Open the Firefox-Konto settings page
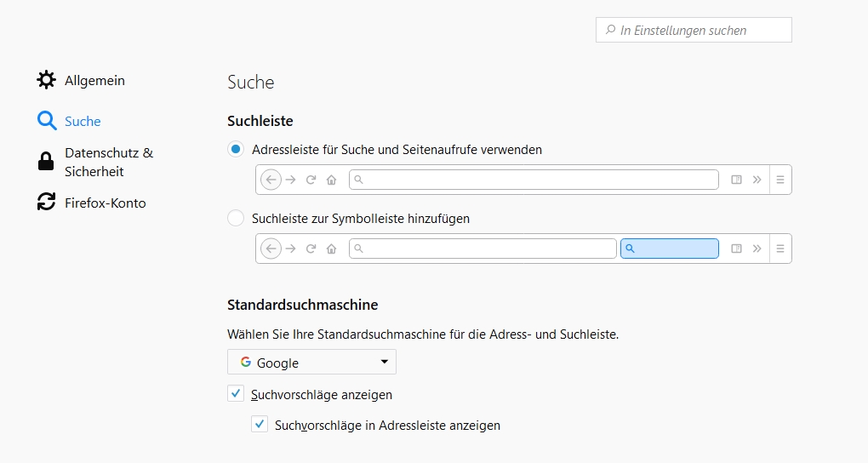Screen dimensions: 868x463 pyautogui.click(x=105, y=203)
